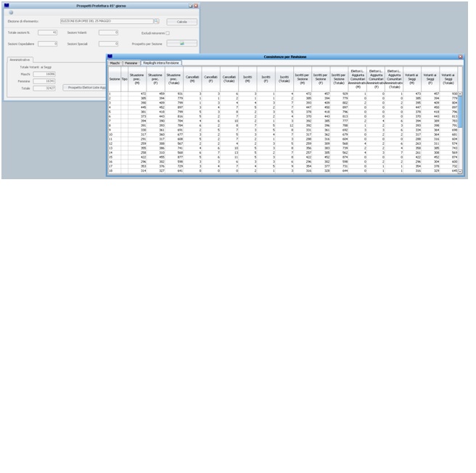Click the round globe icon in Prospetti toolbar
This screenshot has height=473, width=476.
(x=11, y=12)
